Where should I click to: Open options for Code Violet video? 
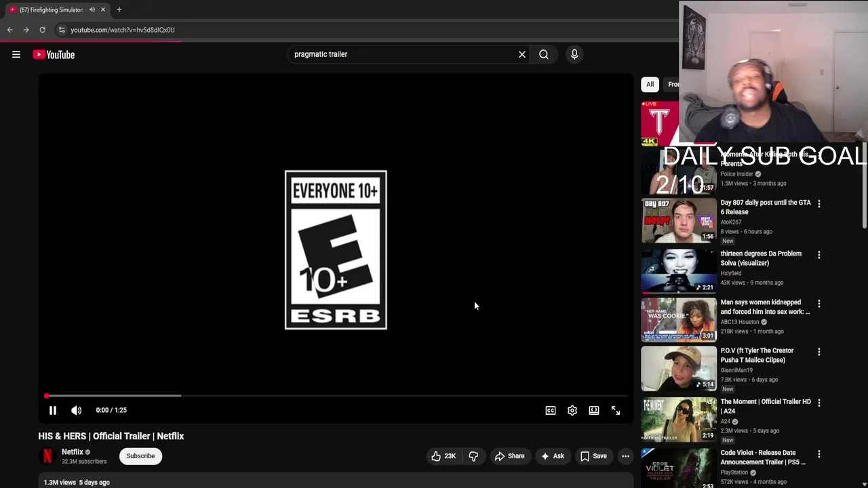pyautogui.click(x=818, y=454)
